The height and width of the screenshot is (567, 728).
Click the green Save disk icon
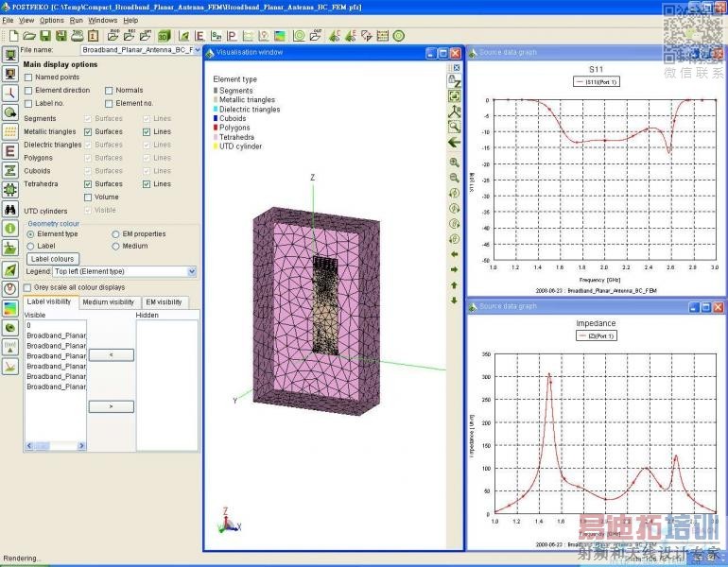click(x=45, y=36)
